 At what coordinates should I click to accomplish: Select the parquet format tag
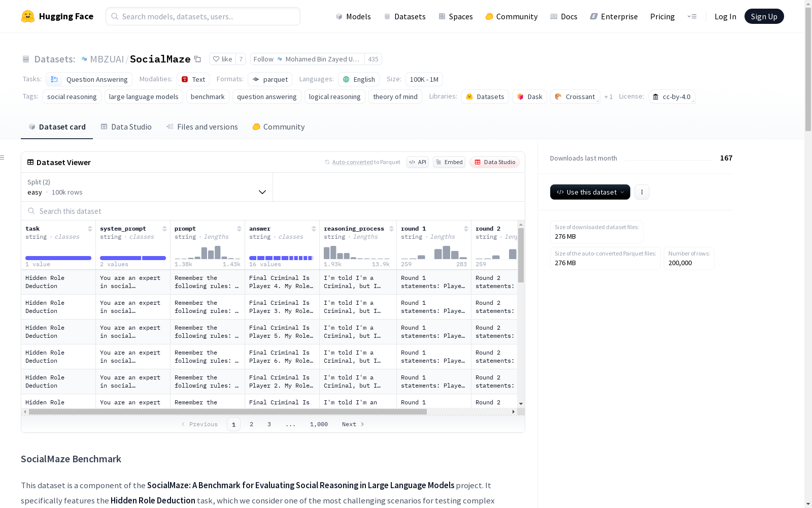coord(270,79)
